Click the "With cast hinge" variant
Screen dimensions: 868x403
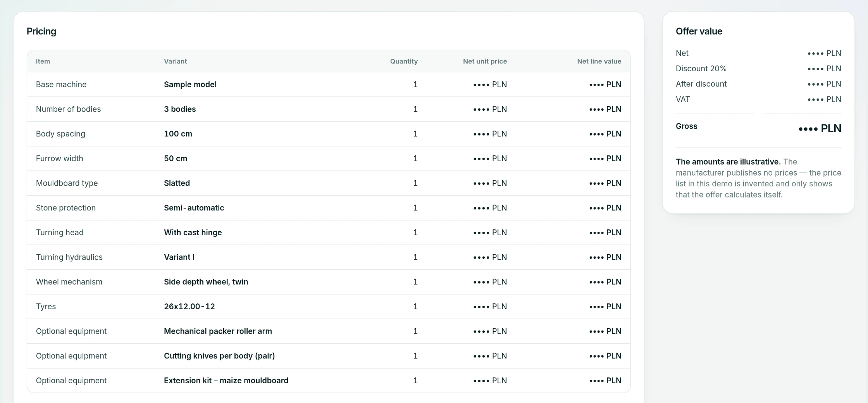click(x=193, y=232)
